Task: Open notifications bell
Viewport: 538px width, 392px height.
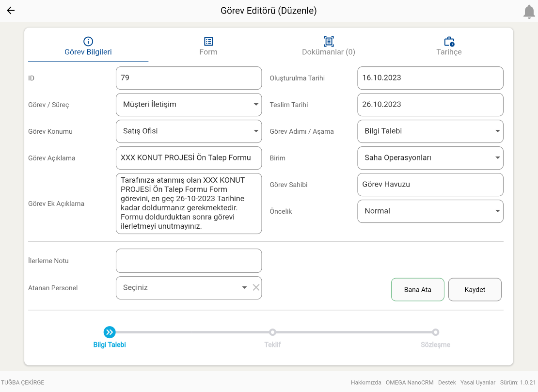Action: (529, 12)
